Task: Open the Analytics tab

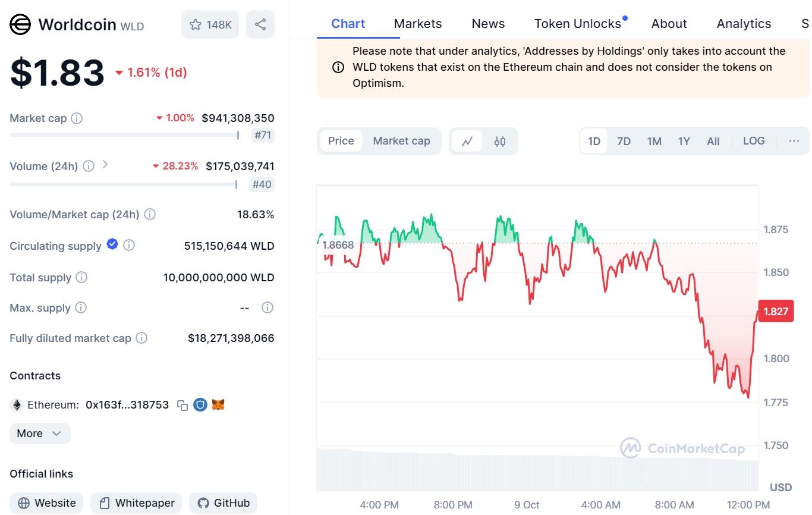Action: click(744, 24)
